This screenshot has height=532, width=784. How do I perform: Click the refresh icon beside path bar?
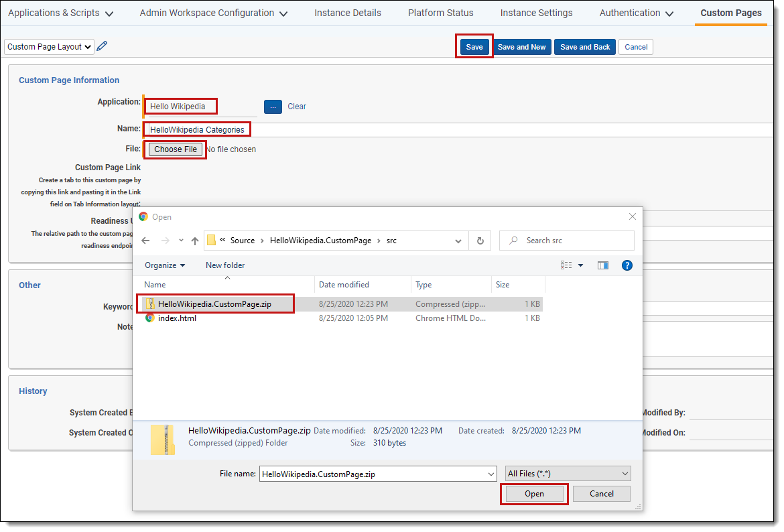(x=480, y=241)
